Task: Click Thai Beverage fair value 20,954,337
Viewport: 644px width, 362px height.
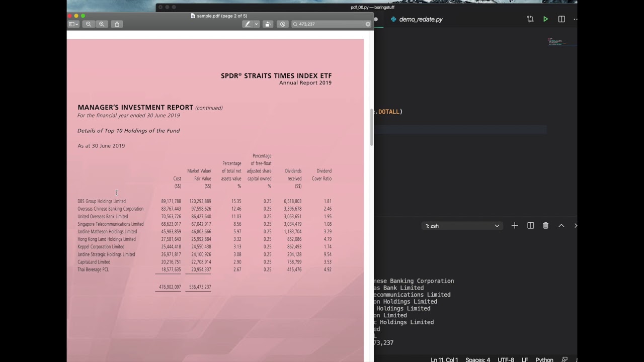Action: 201,269
